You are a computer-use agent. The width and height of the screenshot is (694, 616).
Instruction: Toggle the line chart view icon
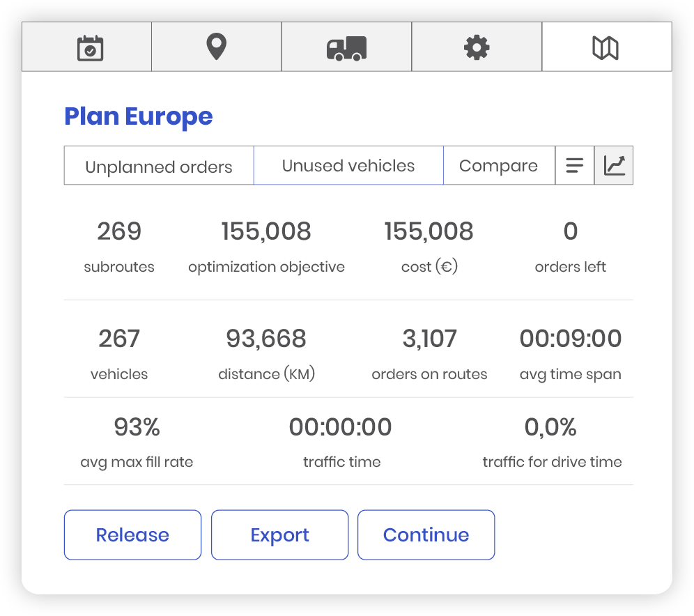(x=614, y=166)
